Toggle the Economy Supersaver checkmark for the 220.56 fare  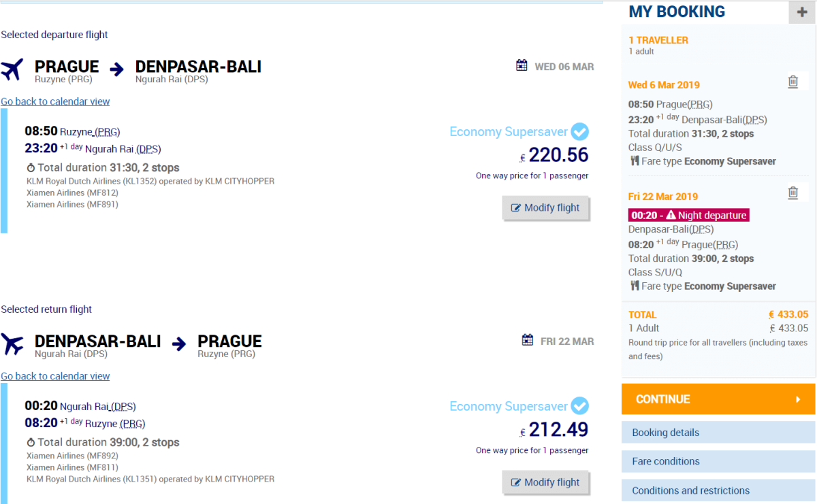pos(579,131)
